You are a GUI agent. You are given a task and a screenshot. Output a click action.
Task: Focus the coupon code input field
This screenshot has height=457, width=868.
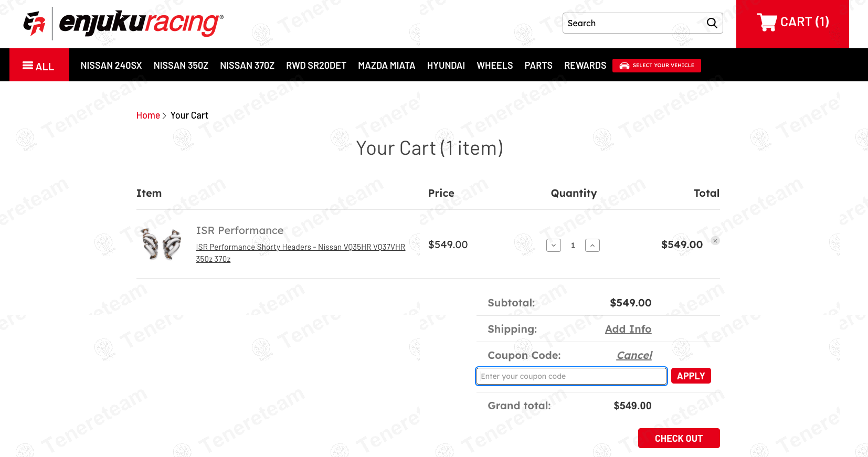pos(571,376)
